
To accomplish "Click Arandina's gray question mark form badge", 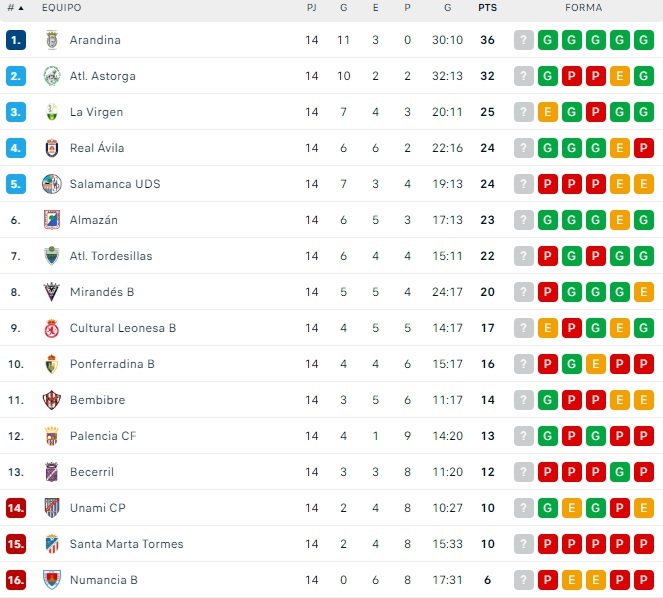I will (524, 40).
